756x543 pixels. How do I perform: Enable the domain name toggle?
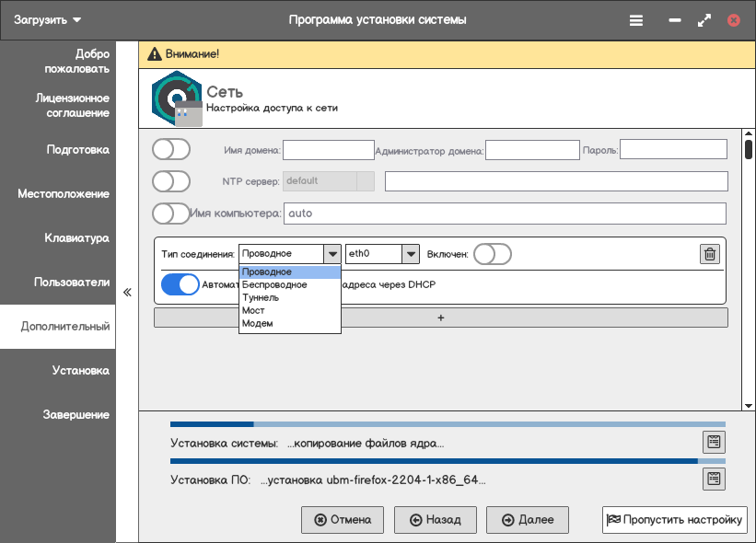(x=171, y=149)
